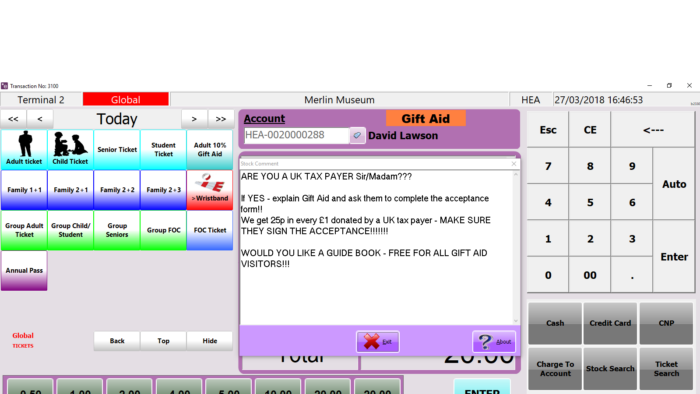Image resolution: width=700 pixels, height=394 pixels.
Task: Click the Esc keypad button
Action: pos(548,130)
